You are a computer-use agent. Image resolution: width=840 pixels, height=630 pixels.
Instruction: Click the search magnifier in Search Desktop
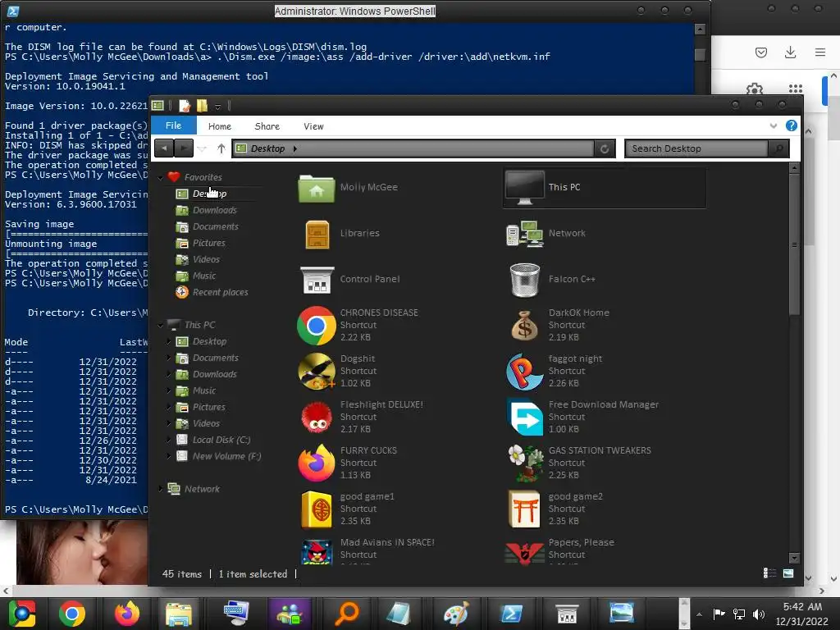point(779,149)
